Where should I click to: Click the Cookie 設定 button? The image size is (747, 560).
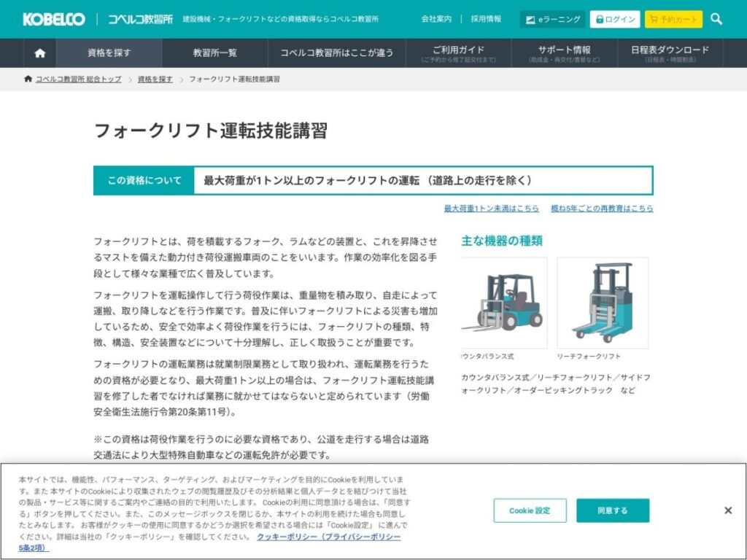pos(530,510)
